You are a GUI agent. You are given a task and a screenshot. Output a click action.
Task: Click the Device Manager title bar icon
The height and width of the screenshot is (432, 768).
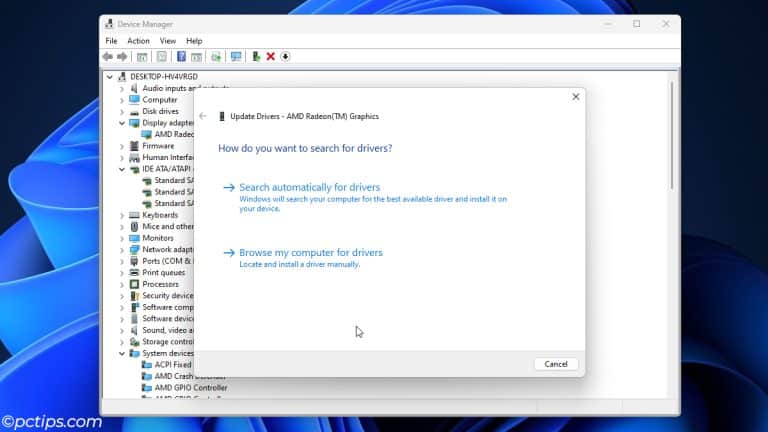[109, 24]
